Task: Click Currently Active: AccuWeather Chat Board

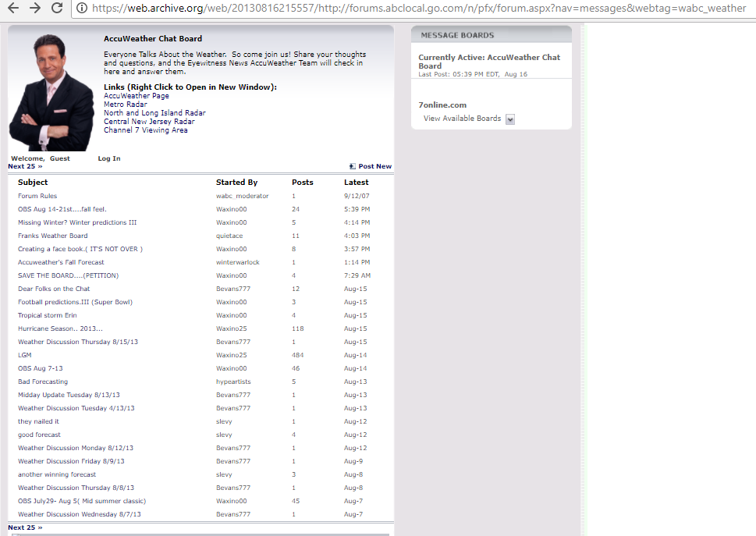Action: coord(489,62)
